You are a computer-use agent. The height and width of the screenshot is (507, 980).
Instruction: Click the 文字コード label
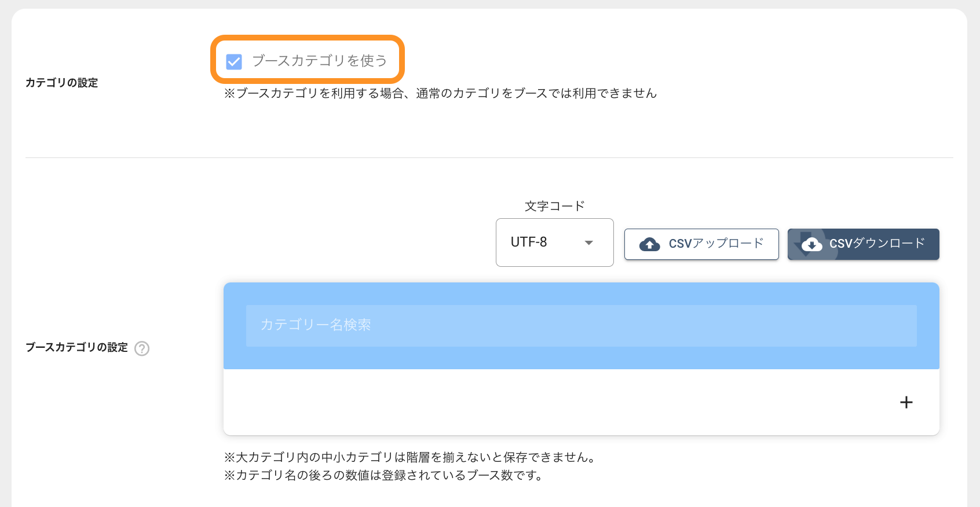click(554, 206)
